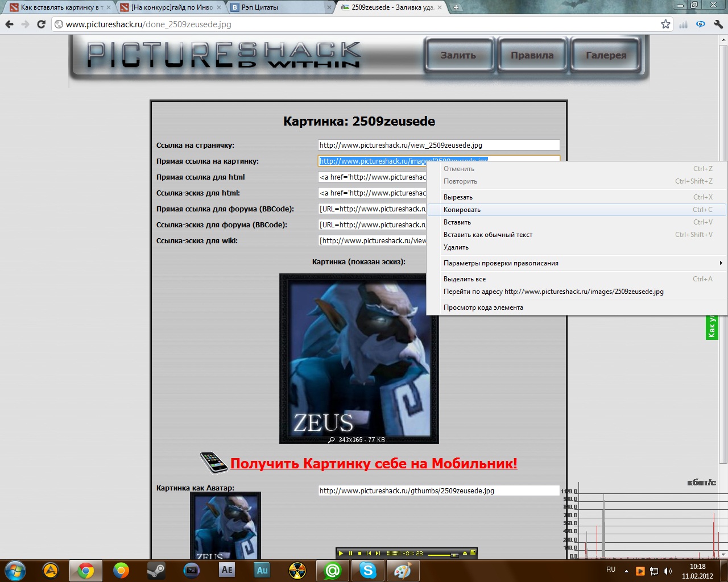Go forward with the browser forward arrow
The height and width of the screenshot is (582, 728).
click(x=25, y=24)
